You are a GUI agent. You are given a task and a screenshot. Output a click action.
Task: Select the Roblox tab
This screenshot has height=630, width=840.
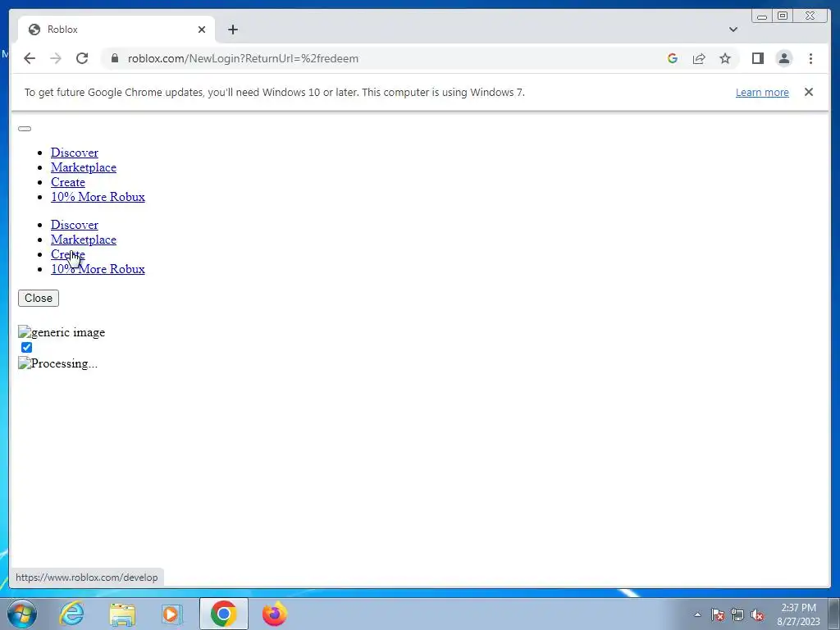pos(116,30)
